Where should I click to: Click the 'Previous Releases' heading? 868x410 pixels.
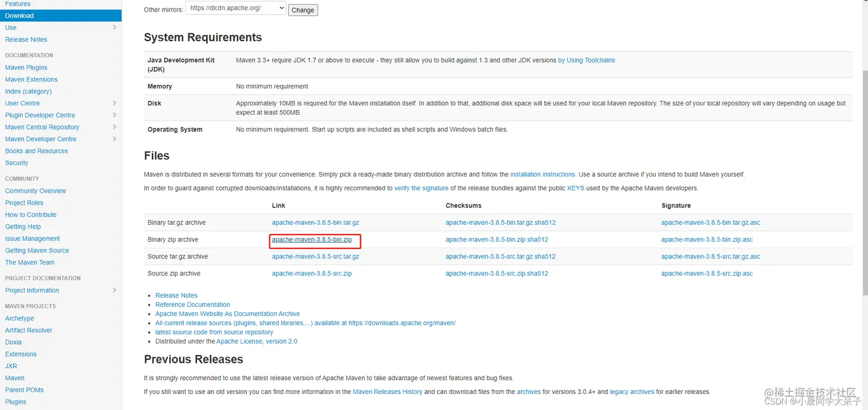[x=193, y=360]
